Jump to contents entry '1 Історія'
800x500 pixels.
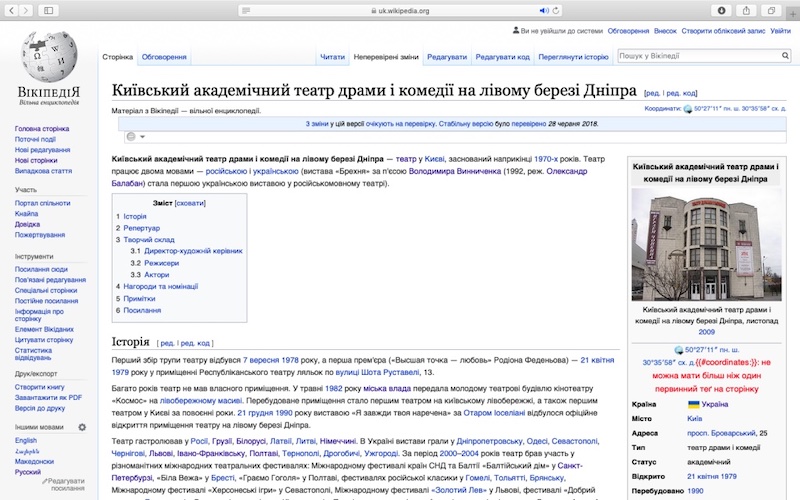click(x=131, y=216)
